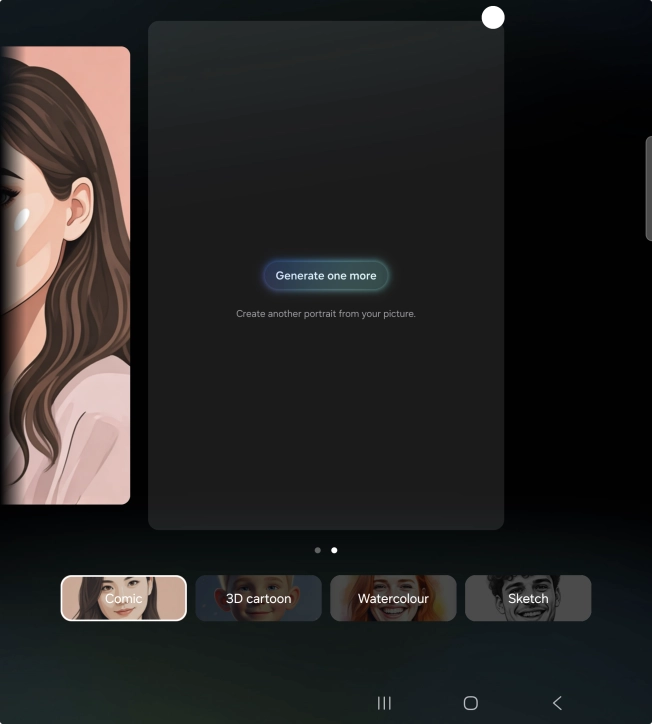This screenshot has height=724, width=652.
Task: Switch to the 3D cartoon style
Action: pyautogui.click(x=258, y=598)
